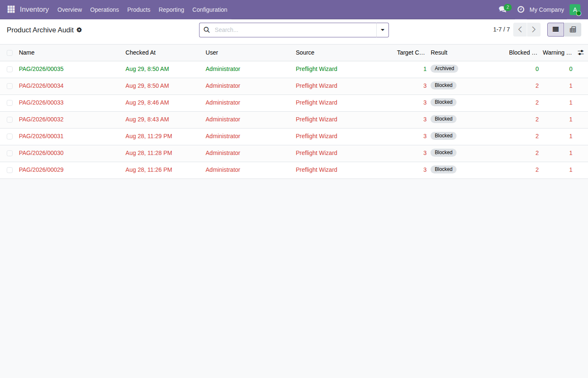Switch to the grid view icon
This screenshot has height=378, width=588.
pyautogui.click(x=573, y=29)
